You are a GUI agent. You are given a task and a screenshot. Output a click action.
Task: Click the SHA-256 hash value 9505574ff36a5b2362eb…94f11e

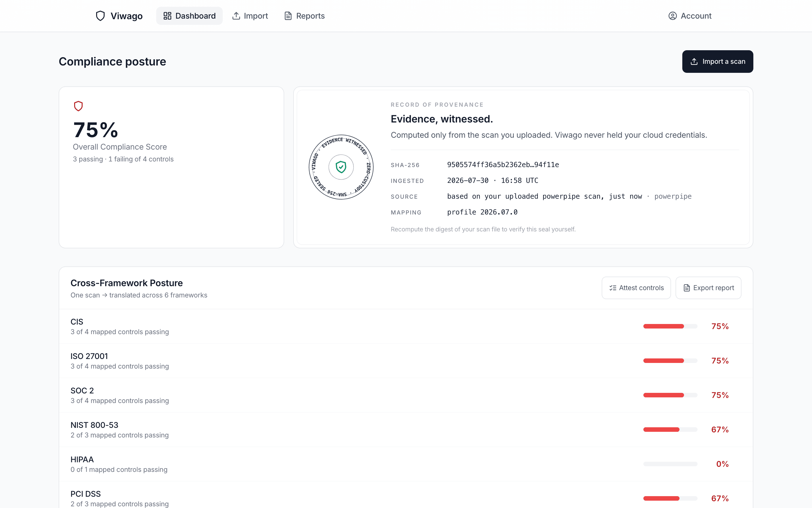(503, 165)
